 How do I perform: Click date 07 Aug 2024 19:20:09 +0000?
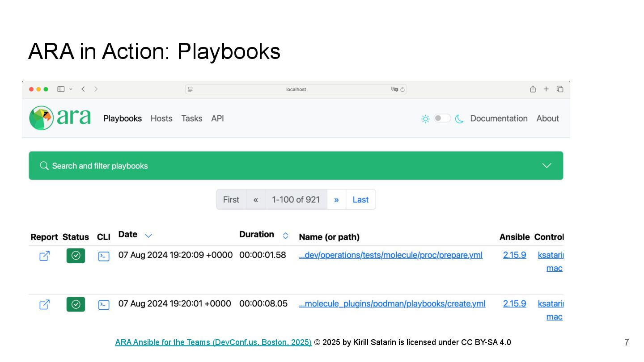coord(175,255)
